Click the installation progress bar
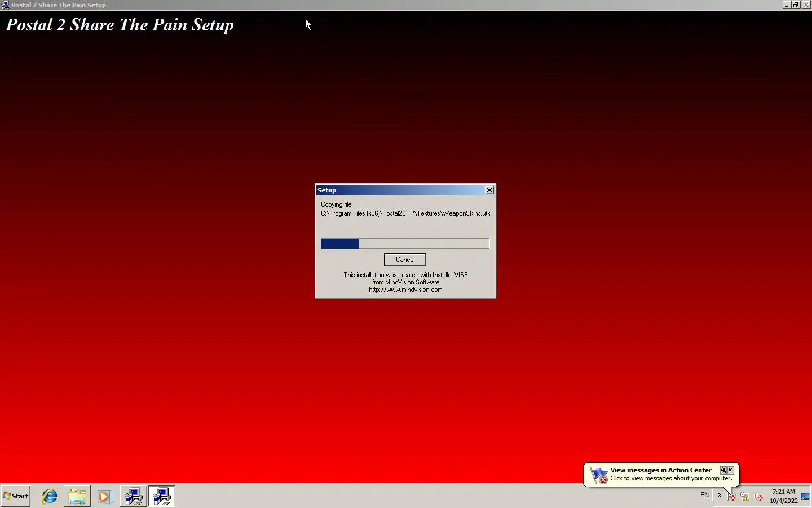 405,244
